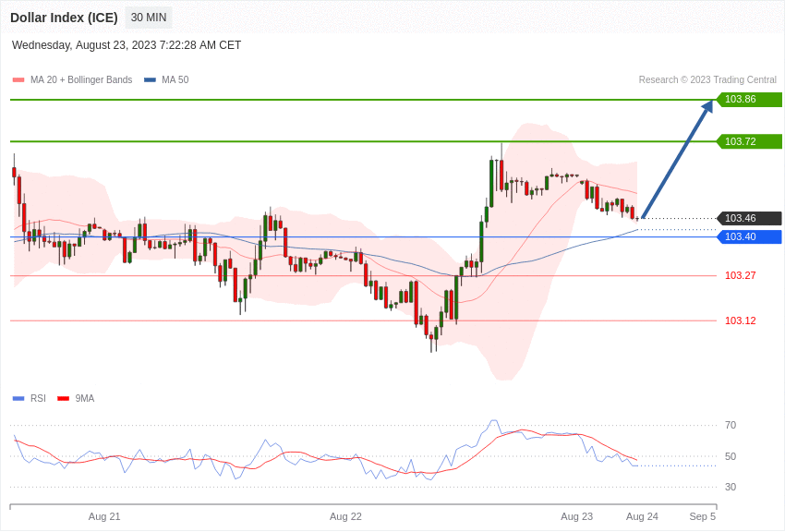Click the 103.12 support level label

741,320
